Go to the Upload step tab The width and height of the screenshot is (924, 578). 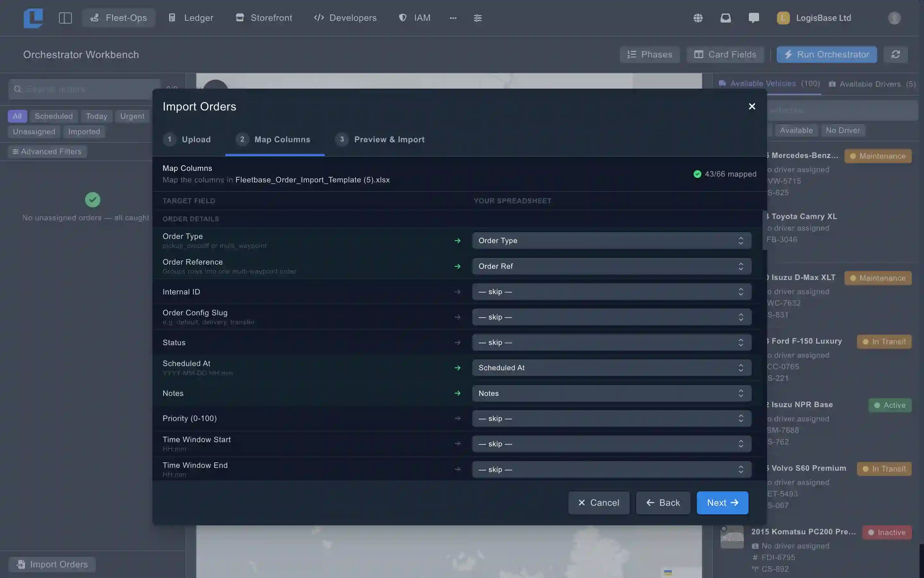pos(187,140)
